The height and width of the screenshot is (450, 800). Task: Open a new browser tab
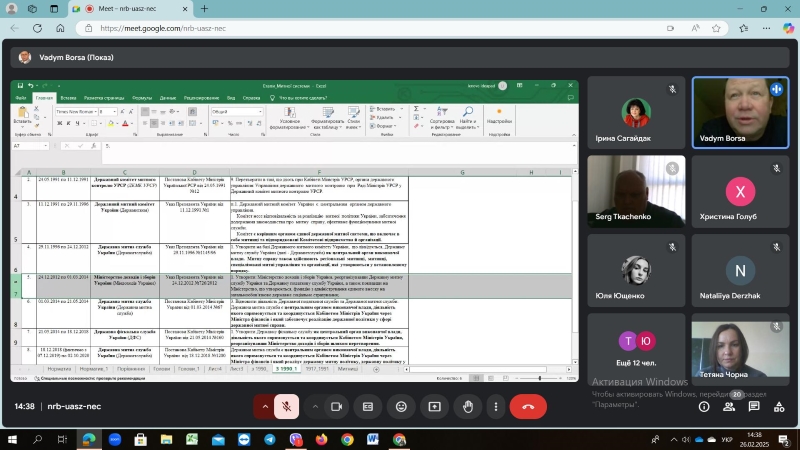pos(204,9)
